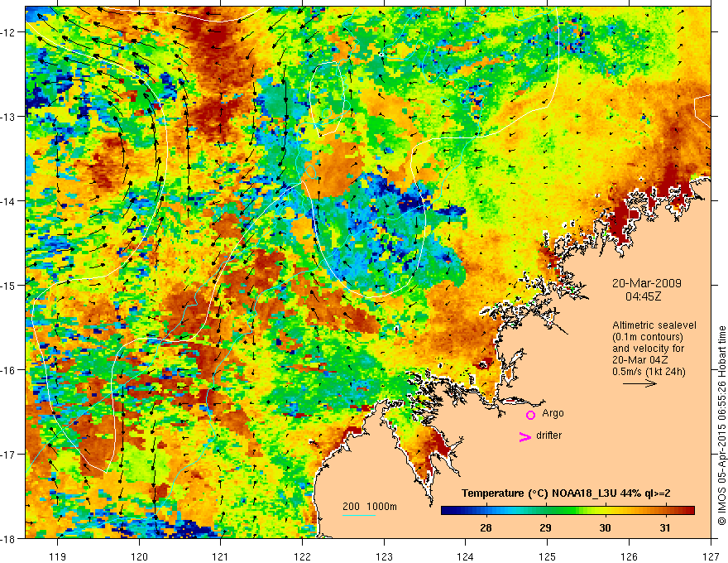Click the 'Argo' legend label
This screenshot has height=563, width=728.
coord(553,413)
